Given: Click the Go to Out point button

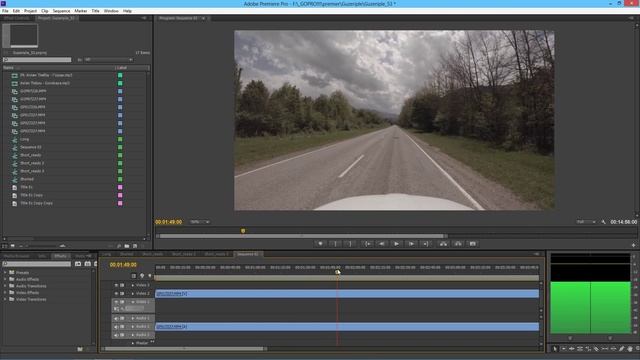Looking at the screenshot, I should pos(425,244).
